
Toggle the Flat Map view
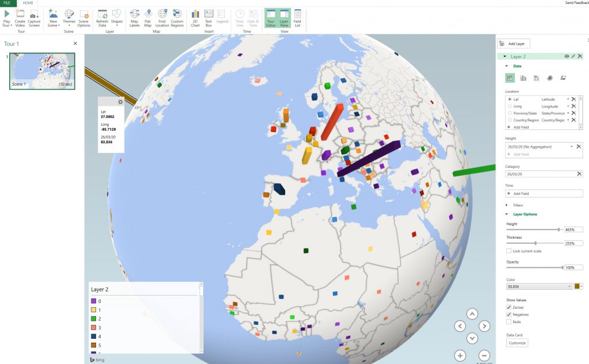point(148,14)
